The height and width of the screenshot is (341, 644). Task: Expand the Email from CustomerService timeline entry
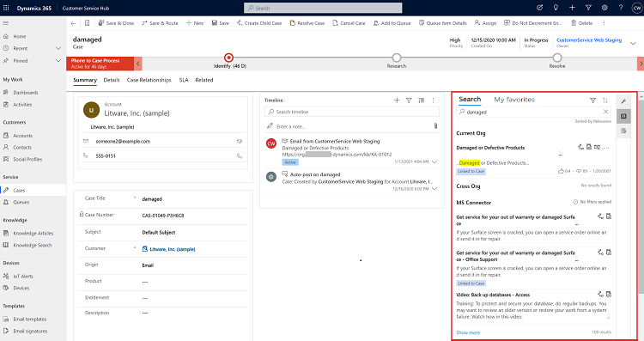[x=434, y=161]
